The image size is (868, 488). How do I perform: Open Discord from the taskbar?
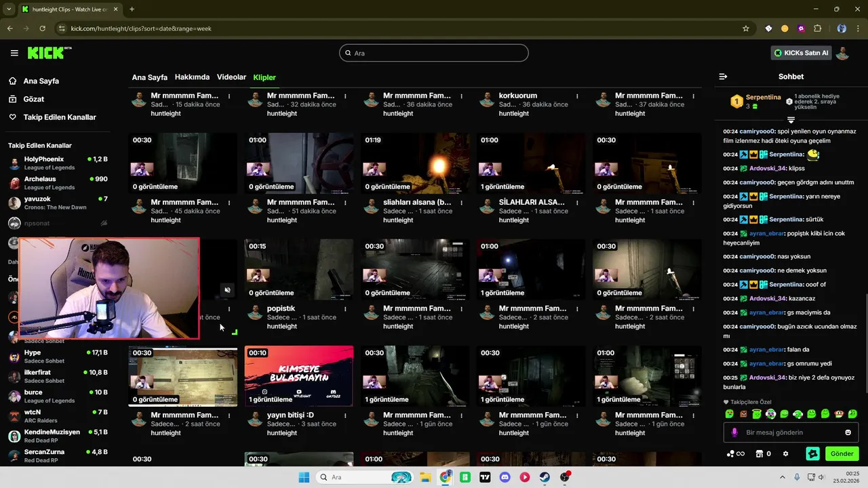point(505,477)
